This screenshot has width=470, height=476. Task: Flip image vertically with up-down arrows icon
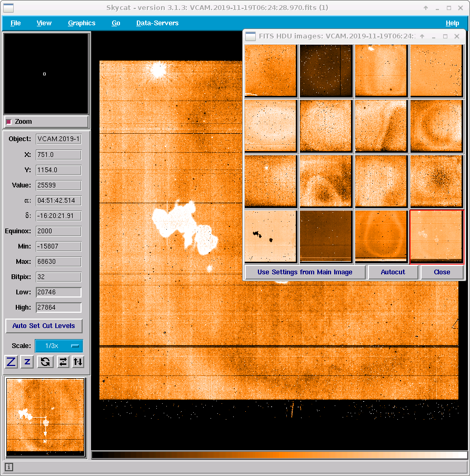pos(78,362)
